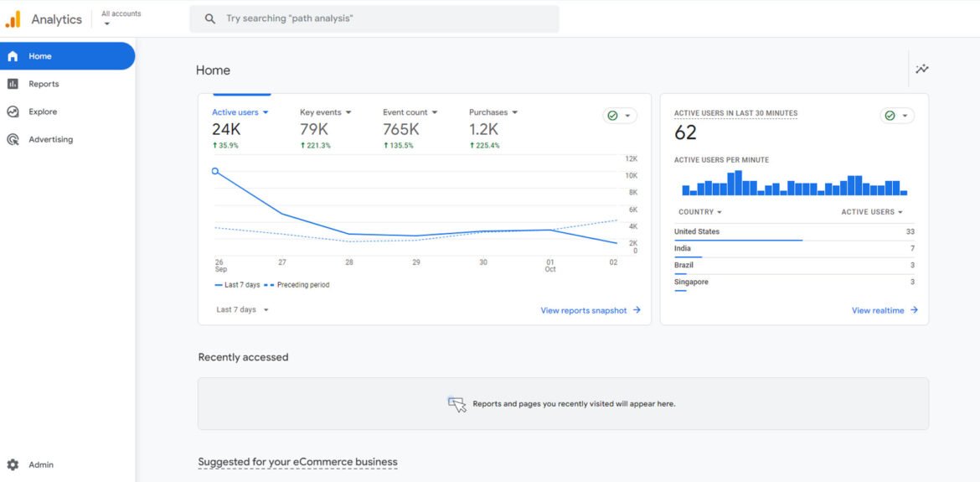Image resolution: width=980 pixels, height=482 pixels.
Task: Open data quality check on chart card
Action: [619, 116]
